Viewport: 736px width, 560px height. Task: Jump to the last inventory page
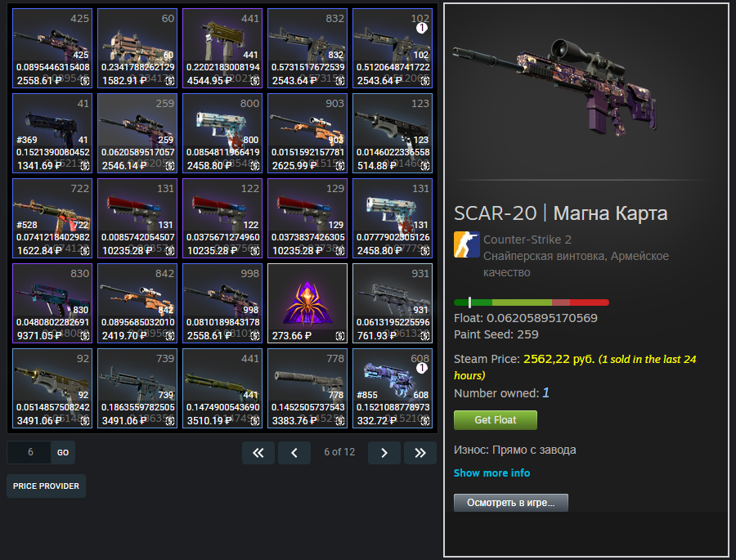tap(420, 453)
